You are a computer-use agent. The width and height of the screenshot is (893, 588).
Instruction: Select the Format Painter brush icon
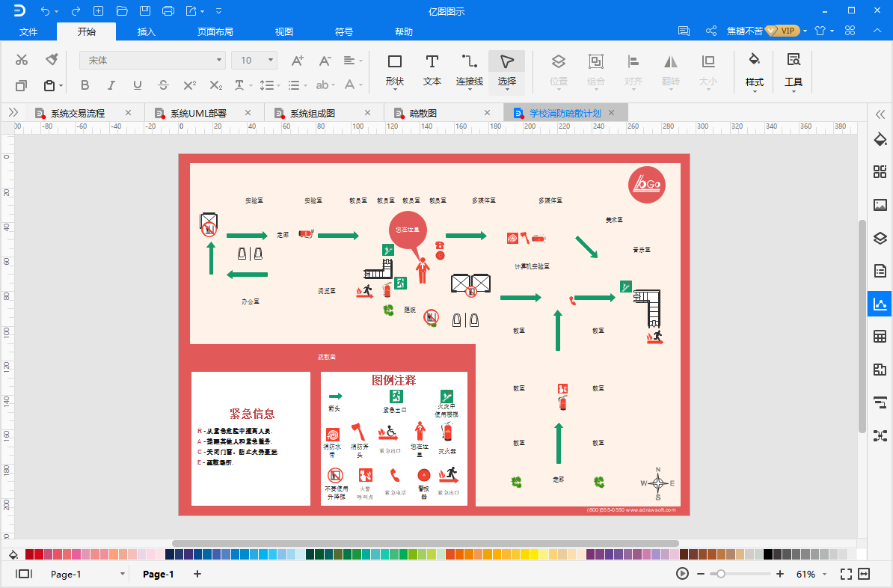pyautogui.click(x=52, y=59)
